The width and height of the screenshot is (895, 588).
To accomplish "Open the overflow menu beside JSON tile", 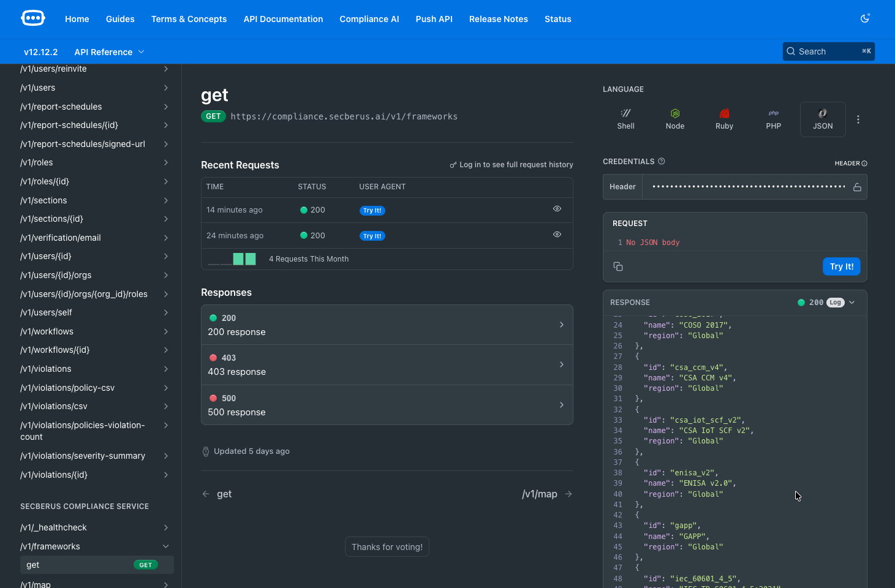I will tap(858, 119).
